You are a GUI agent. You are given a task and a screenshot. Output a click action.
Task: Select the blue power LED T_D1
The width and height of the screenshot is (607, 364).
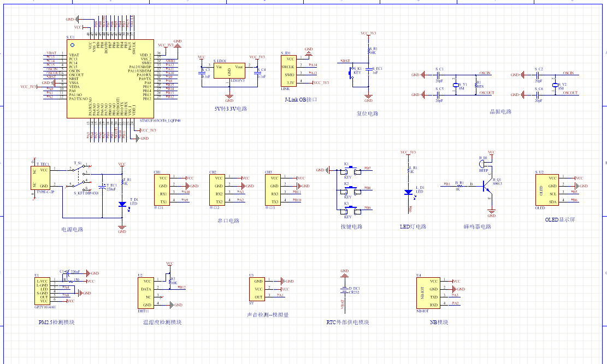point(122,204)
